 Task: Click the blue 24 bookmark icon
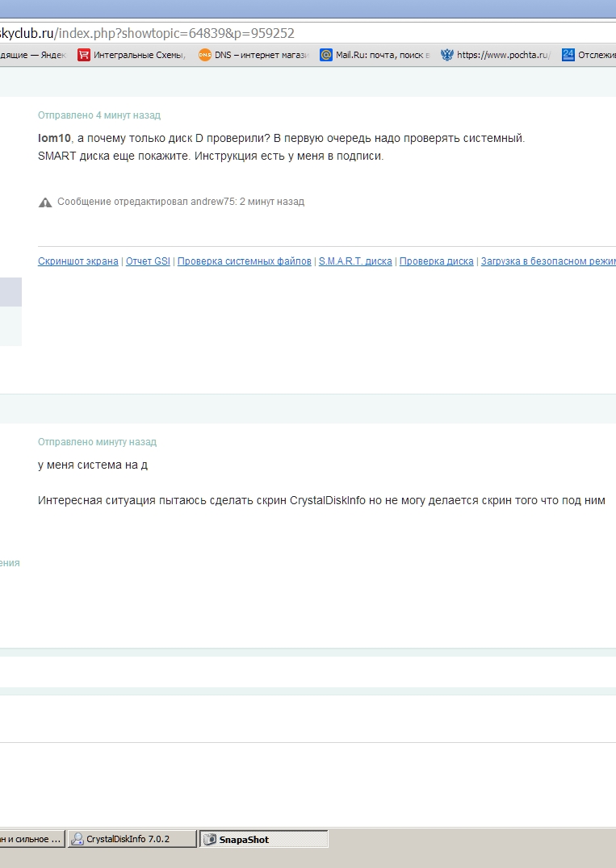[x=568, y=55]
